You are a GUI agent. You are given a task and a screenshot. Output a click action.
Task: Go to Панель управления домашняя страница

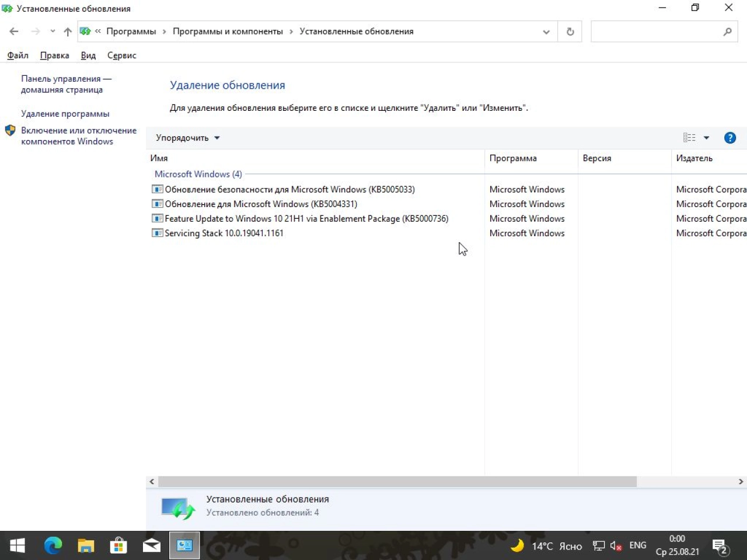[x=66, y=84]
